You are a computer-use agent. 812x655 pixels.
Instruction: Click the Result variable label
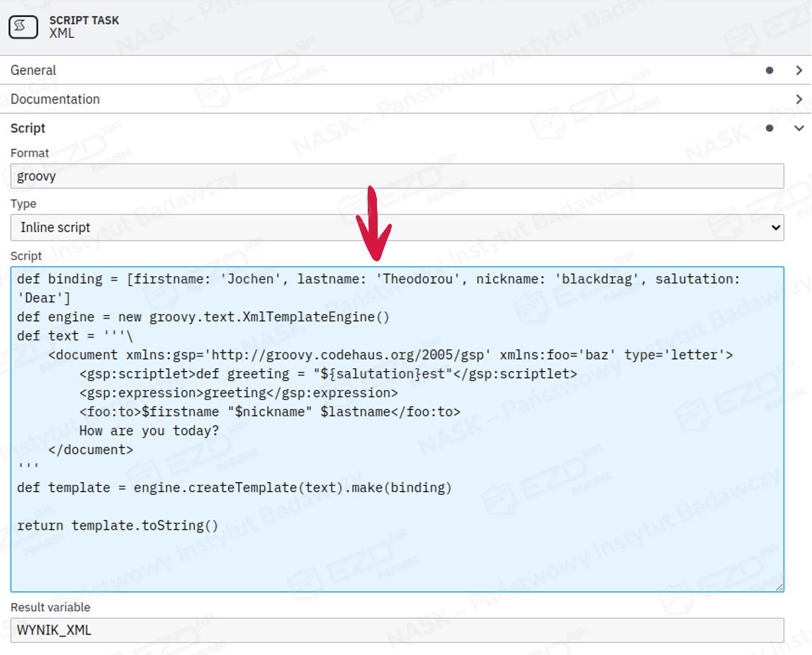coord(50,607)
